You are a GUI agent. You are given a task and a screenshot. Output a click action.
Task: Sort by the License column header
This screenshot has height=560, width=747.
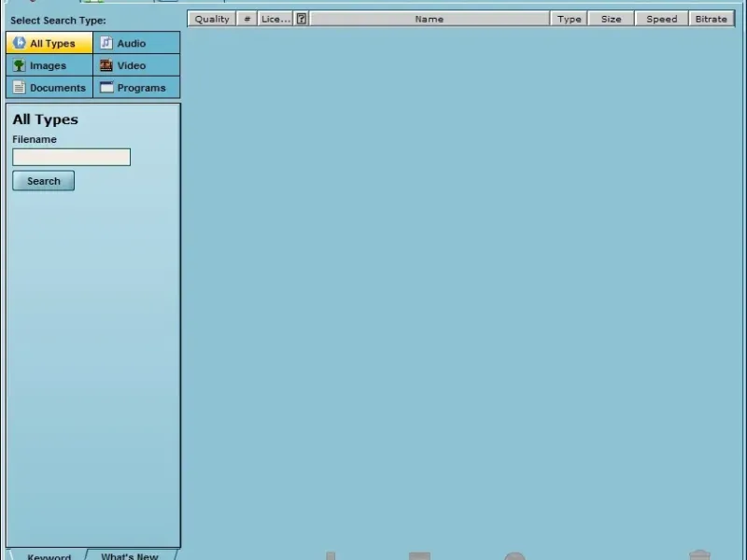pyautogui.click(x=275, y=19)
